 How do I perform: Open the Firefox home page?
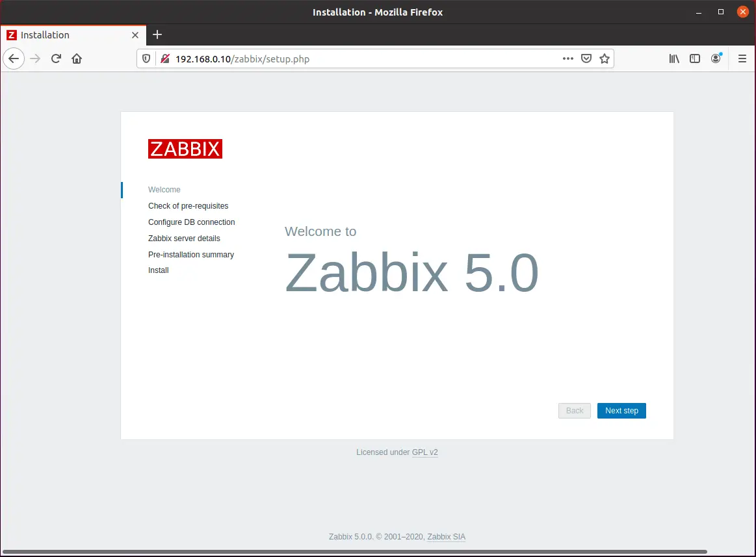(77, 59)
